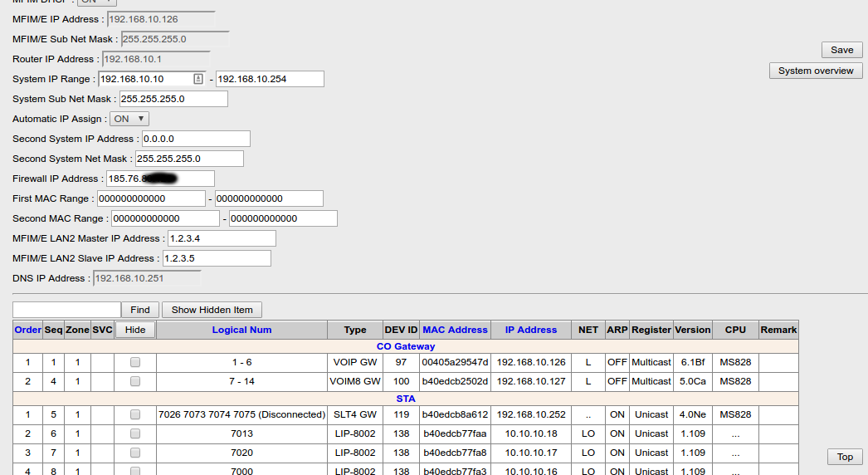Open the Automatic IP Assign dropdown
Image resolution: width=868 pixels, height=475 pixels.
(129, 119)
